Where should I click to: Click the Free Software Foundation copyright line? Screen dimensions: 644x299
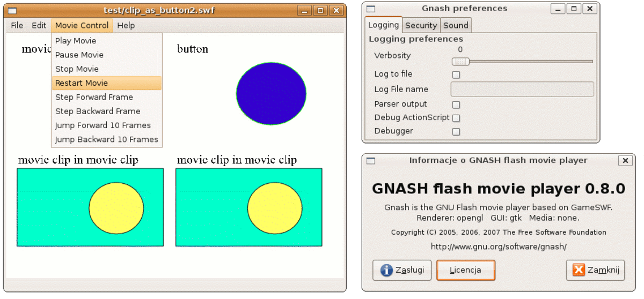(499, 233)
